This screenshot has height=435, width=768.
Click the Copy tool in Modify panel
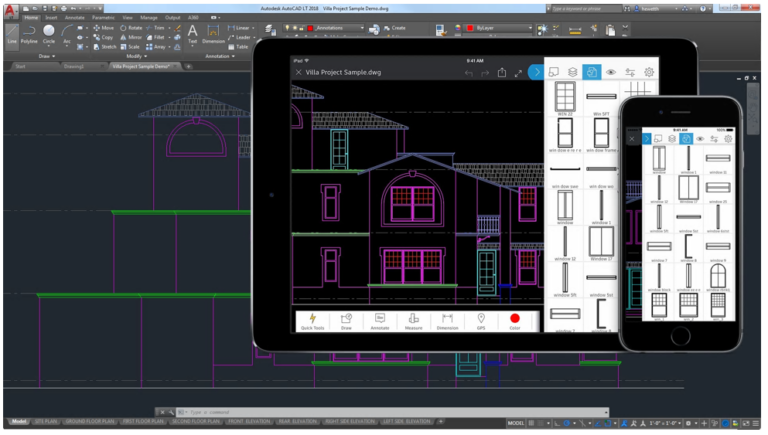click(103, 37)
